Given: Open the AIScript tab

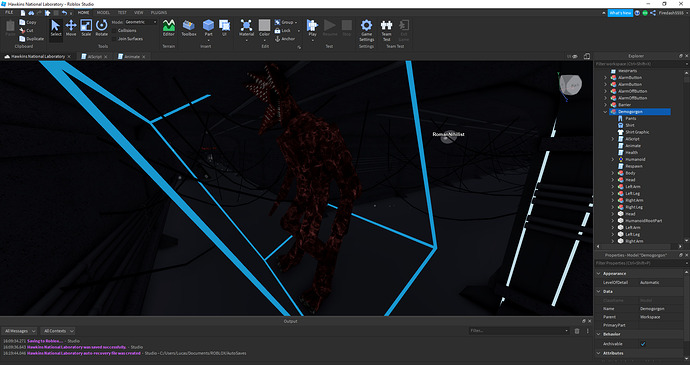Looking at the screenshot, I should (95, 57).
